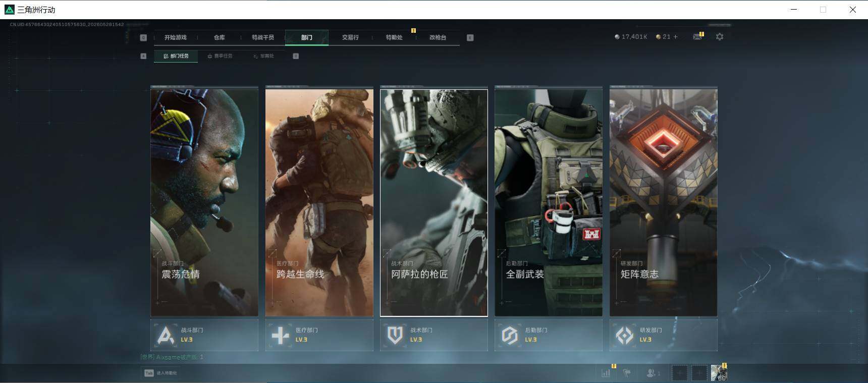The height and width of the screenshot is (383, 868).
Task: Click the first empty squad slot
Action: (679, 373)
